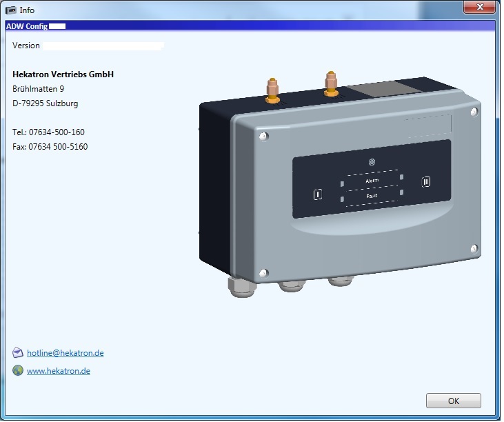The width and height of the screenshot is (504, 422).
Task: Click the Brühlmatten 9 address line
Action: 38,90
